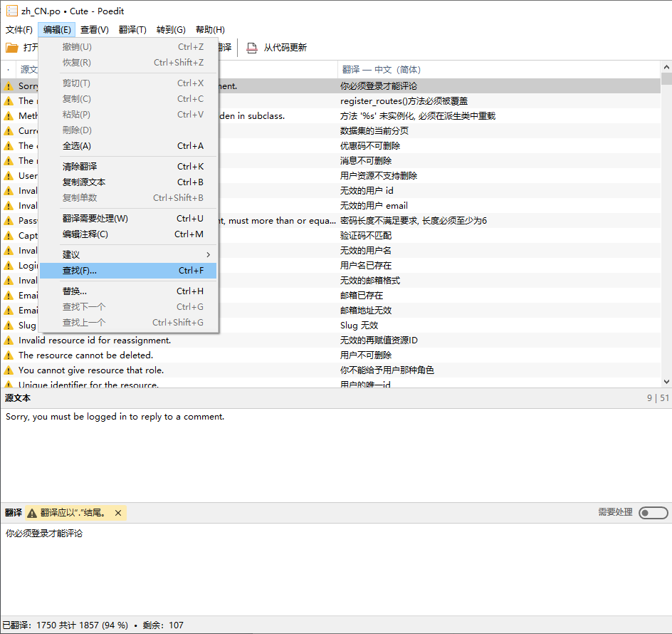The image size is (672, 634).
Task: Click inside the translation text field
Action: point(335,570)
